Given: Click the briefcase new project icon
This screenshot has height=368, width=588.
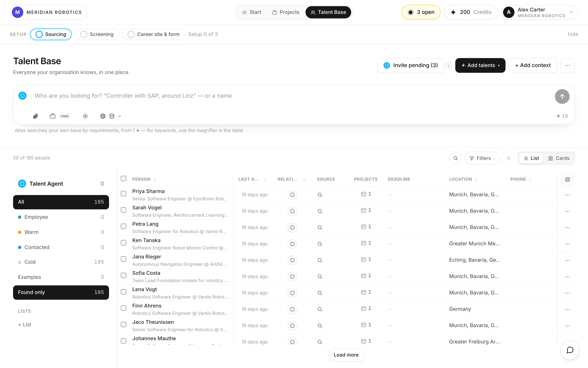Looking at the screenshot, I should coord(52,116).
